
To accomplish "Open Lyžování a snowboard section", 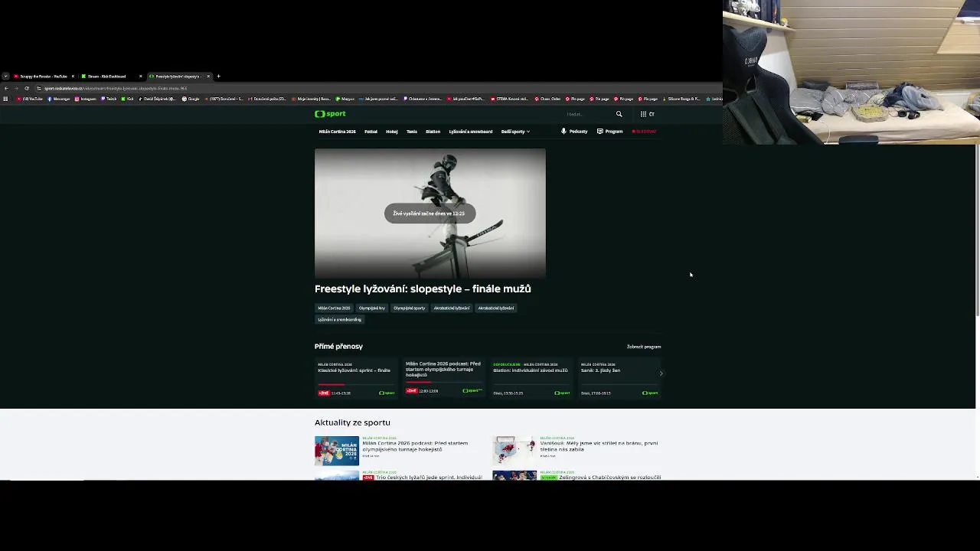I will coord(471,132).
